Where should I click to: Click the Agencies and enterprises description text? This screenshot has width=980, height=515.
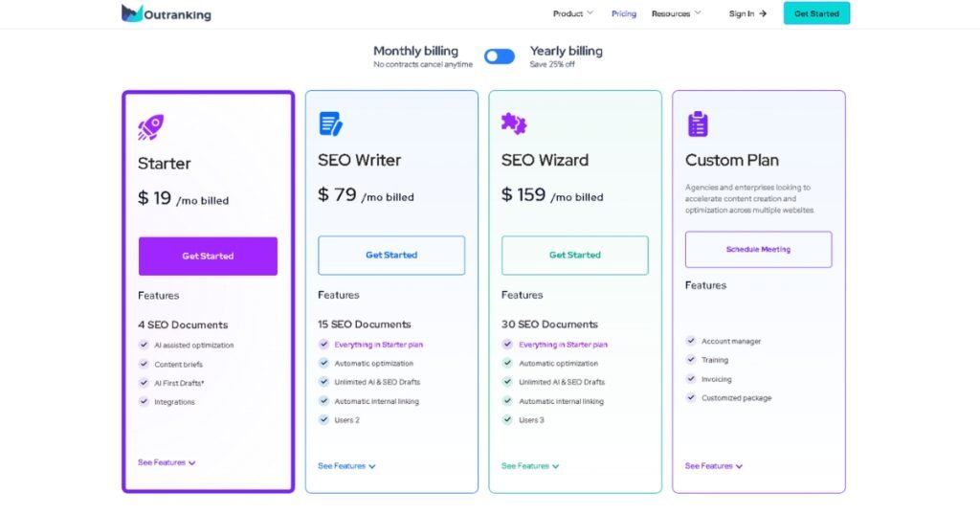[749, 199]
